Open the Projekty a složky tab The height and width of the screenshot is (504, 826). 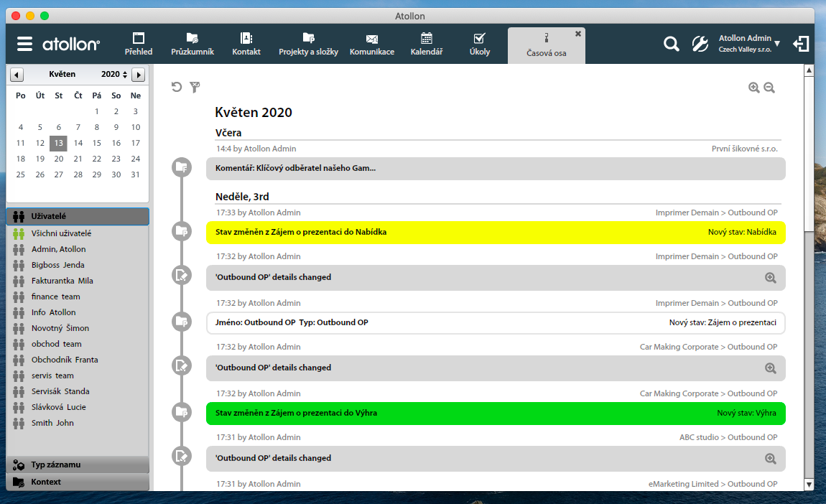(307, 44)
